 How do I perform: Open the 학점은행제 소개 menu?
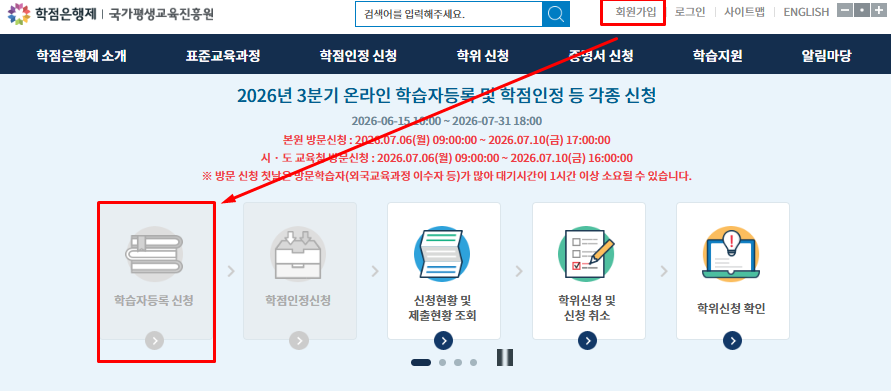[81, 55]
